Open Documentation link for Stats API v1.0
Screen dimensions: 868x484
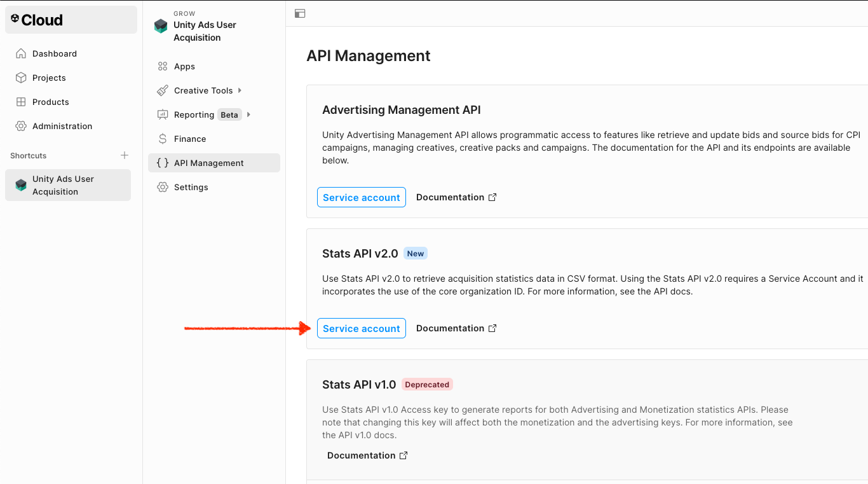tap(367, 455)
